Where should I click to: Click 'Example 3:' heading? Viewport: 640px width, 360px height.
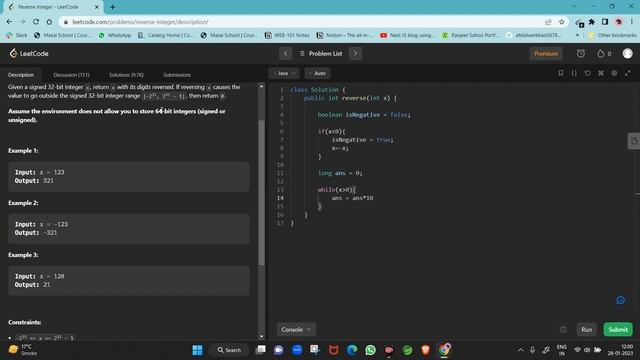click(23, 255)
